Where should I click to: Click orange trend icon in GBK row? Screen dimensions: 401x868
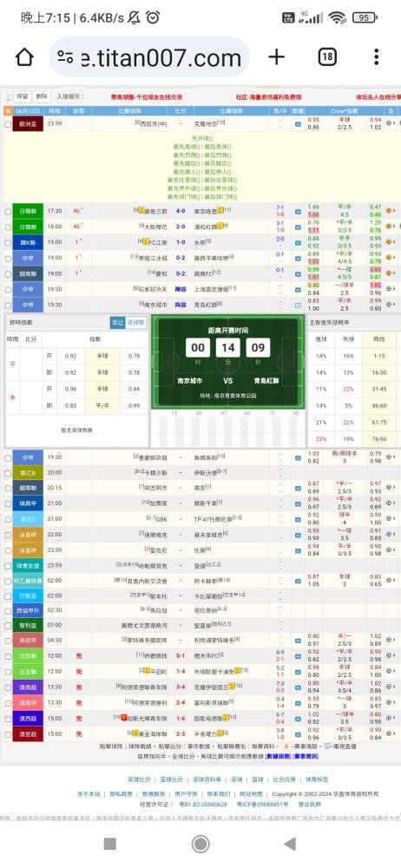click(x=390, y=519)
